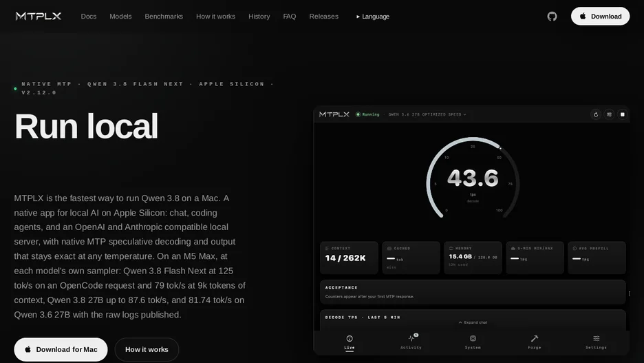Open the sliders tuning icon in app header
The image size is (644, 363).
[609, 115]
